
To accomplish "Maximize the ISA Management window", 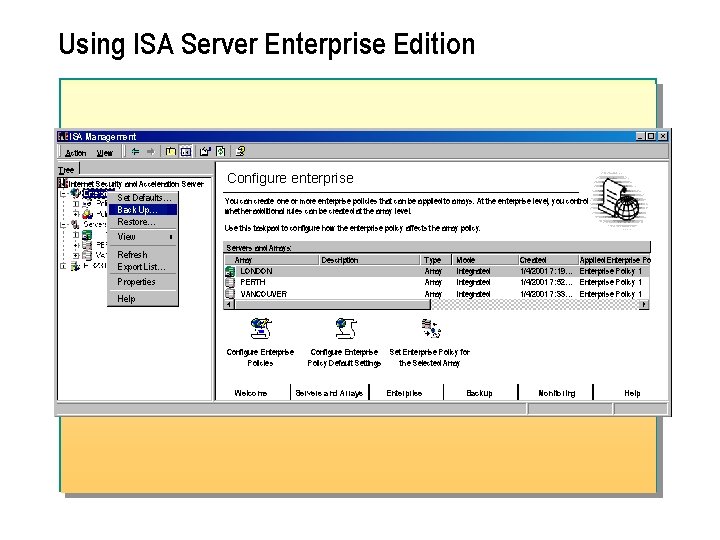I will coord(652,136).
